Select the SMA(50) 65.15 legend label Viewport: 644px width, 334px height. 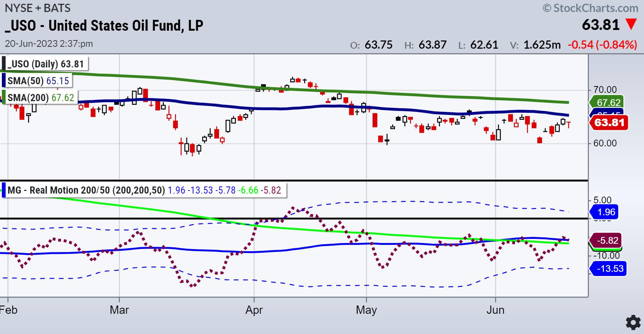[38, 81]
